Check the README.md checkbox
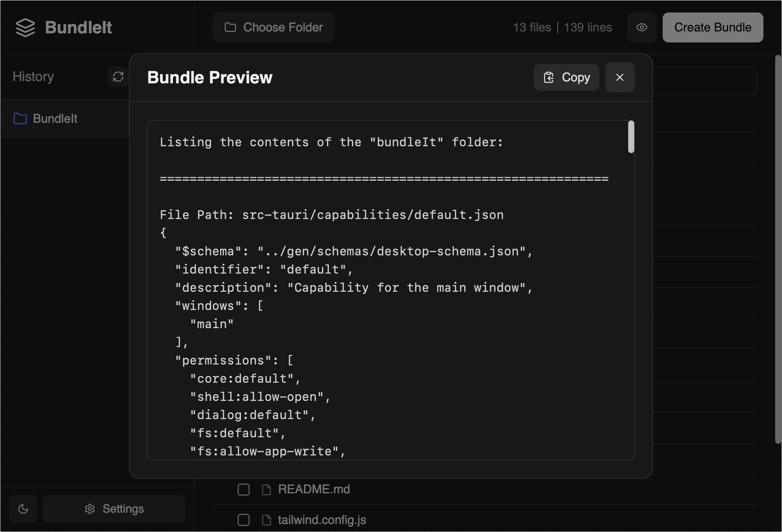The height and width of the screenshot is (532, 782). point(244,490)
